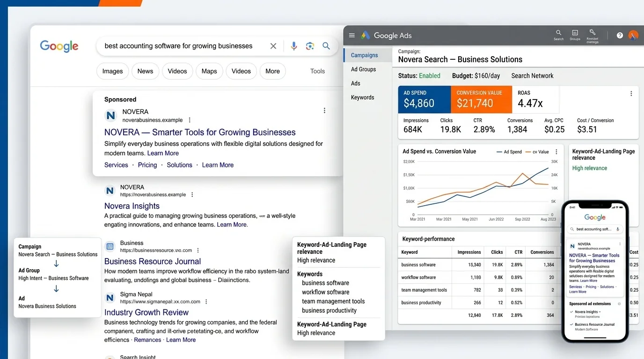Open Google Ads help question mark icon
This screenshot has width=644, height=359.
(x=620, y=36)
